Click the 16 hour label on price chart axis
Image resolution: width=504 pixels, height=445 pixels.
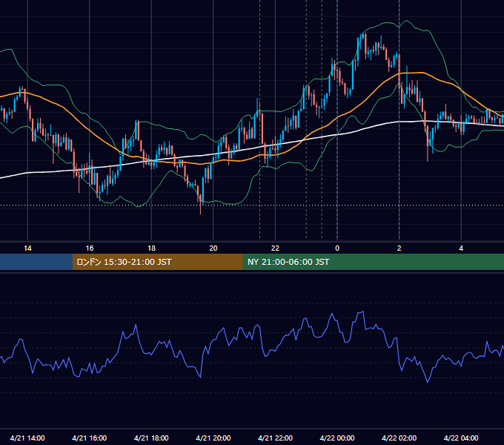point(90,248)
